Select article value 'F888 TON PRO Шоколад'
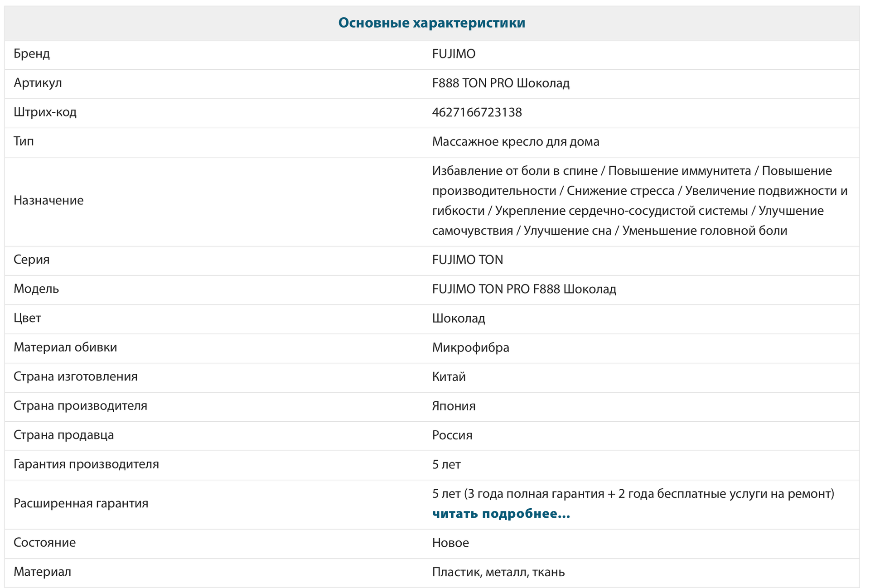Image resolution: width=870 pixels, height=588 pixels. [x=501, y=83]
